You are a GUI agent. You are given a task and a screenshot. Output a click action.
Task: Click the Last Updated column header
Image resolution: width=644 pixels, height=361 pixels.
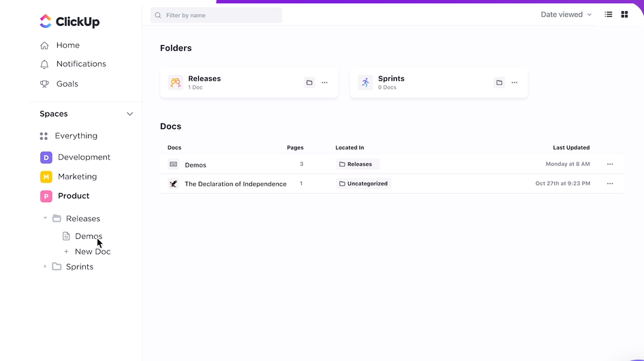(x=571, y=147)
